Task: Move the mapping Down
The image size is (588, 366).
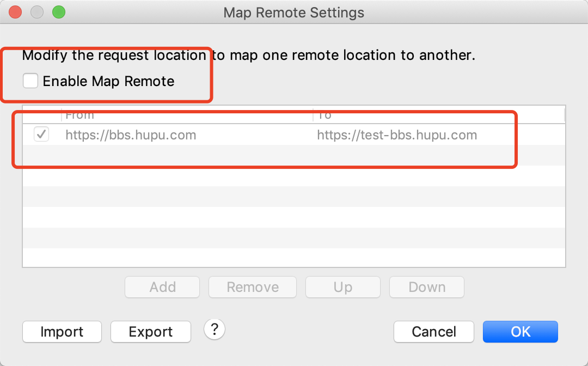Action: point(426,287)
